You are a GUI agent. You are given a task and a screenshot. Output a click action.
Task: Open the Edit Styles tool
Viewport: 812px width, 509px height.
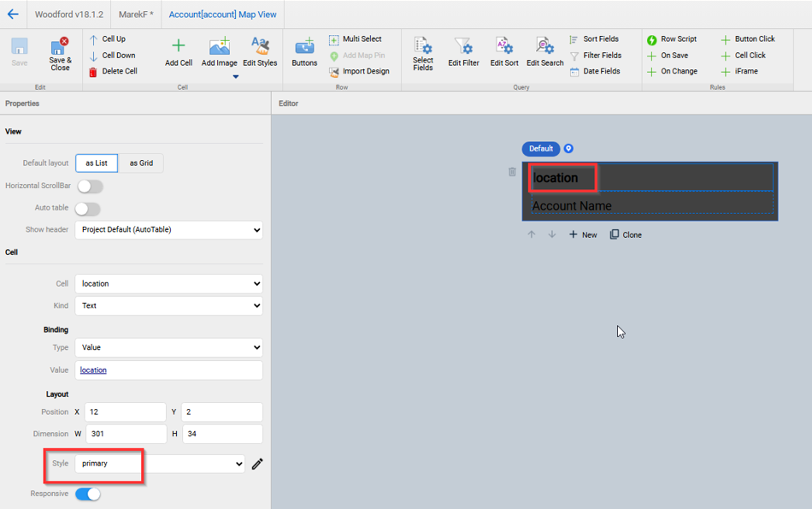click(260, 47)
